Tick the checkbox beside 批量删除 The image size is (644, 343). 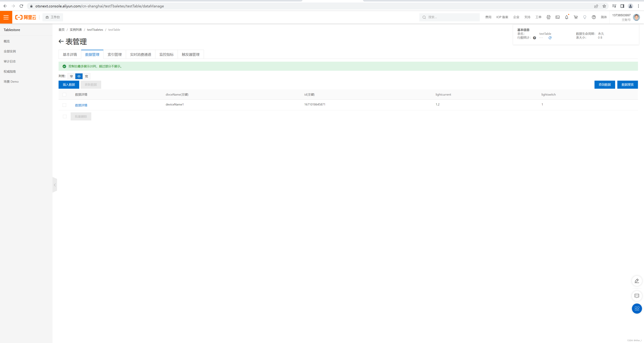pyautogui.click(x=64, y=116)
